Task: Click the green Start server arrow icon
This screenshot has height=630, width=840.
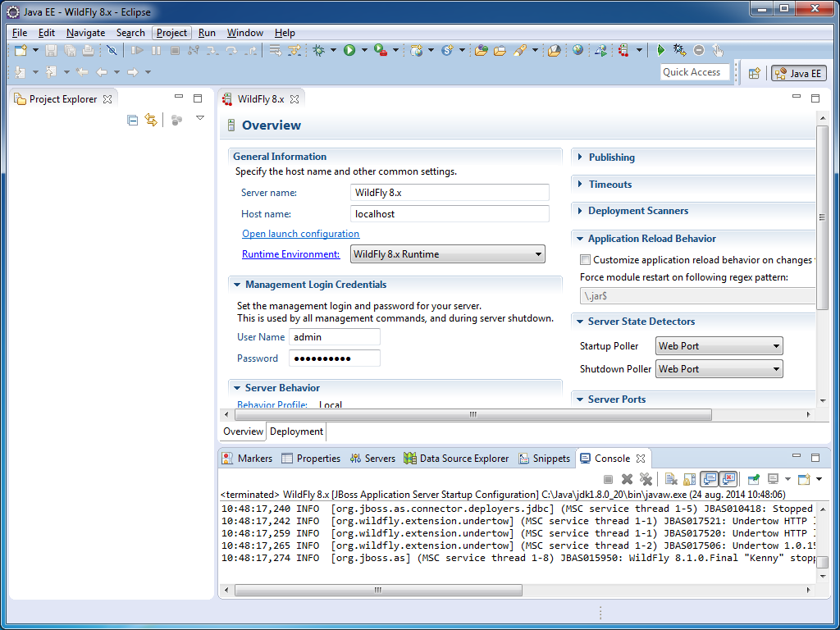Action: [x=660, y=50]
